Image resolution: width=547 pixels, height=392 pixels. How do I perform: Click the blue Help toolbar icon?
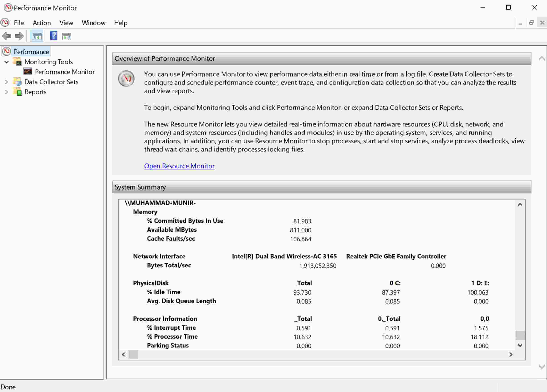[x=53, y=36]
